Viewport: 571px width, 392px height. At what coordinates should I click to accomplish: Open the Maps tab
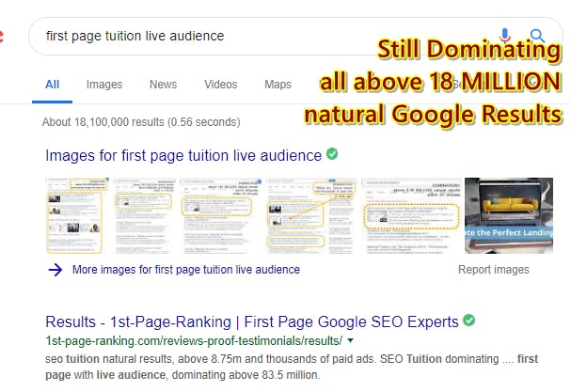point(278,85)
